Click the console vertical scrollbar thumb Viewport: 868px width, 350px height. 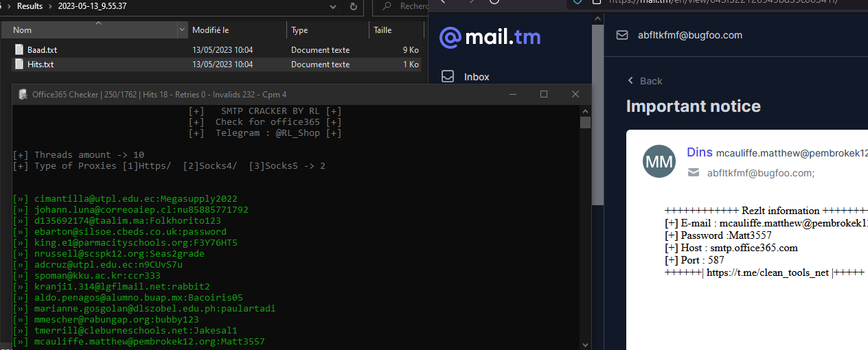click(585, 123)
